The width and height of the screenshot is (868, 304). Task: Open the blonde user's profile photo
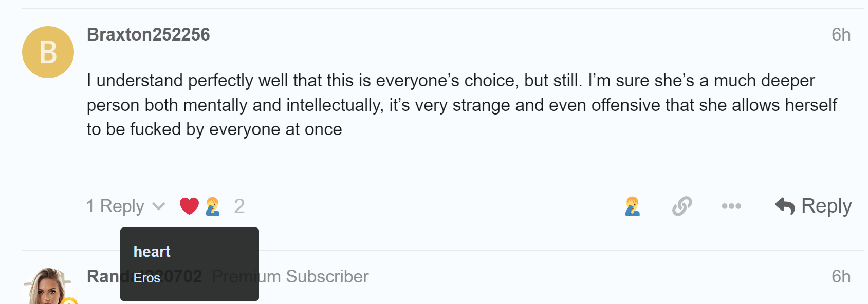[x=47, y=288]
